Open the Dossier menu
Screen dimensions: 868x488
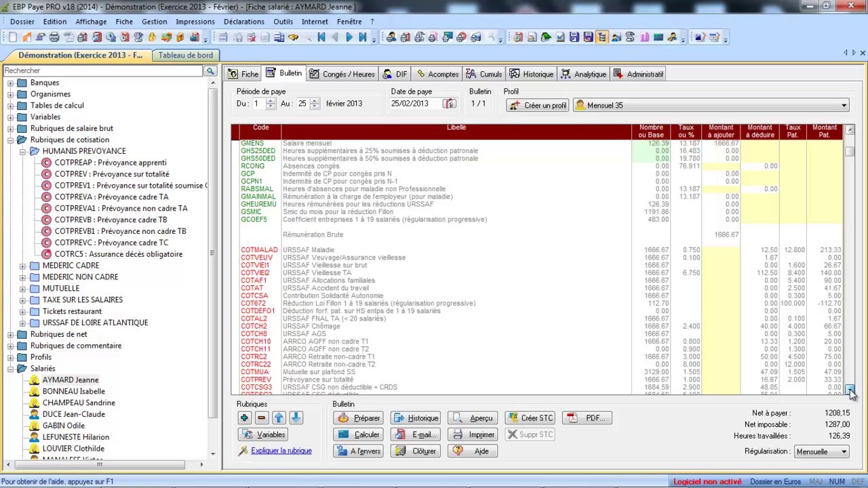tap(22, 22)
